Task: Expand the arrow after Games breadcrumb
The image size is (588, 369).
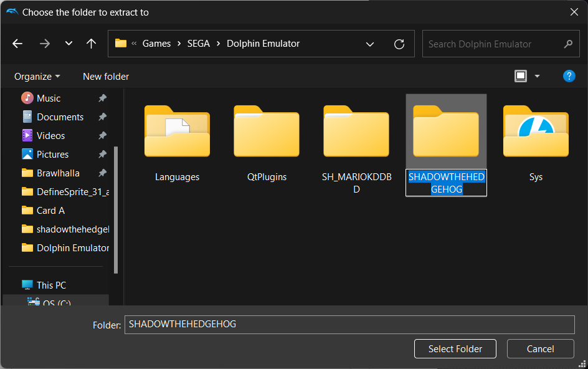Action: tap(179, 44)
